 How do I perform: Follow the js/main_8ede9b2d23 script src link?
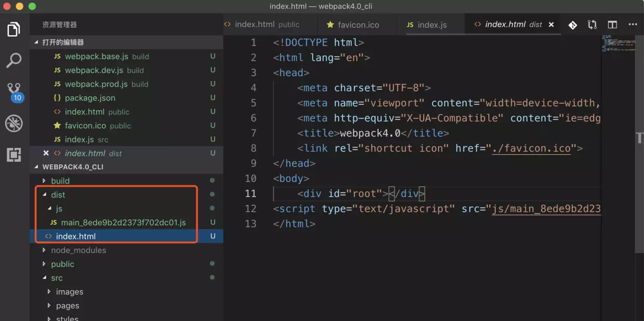pyautogui.click(x=546, y=208)
